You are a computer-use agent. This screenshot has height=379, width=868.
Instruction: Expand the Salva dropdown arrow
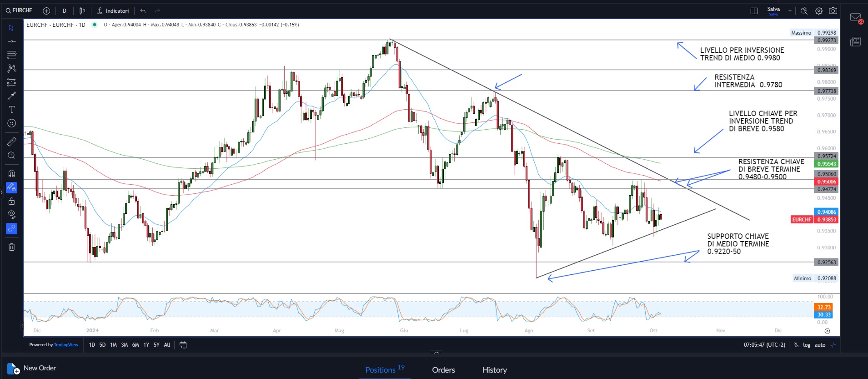point(790,11)
